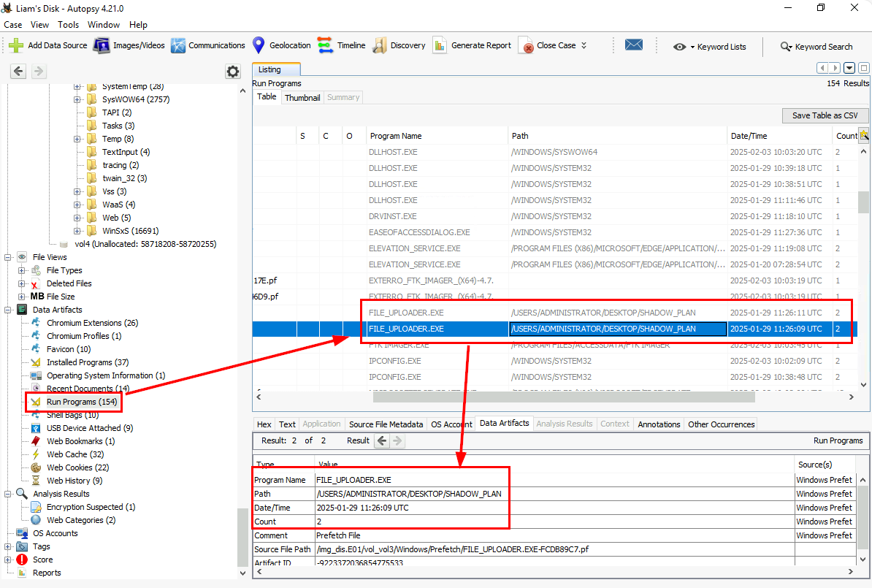Viewport: 872px width, 588px height.
Task: Click Save Table as CSV button
Action: tap(825, 115)
